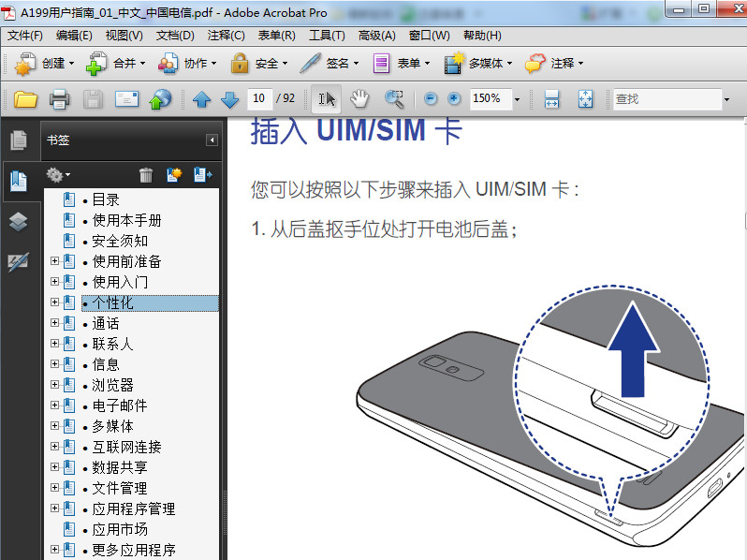Open the layers panel icon

[x=19, y=222]
